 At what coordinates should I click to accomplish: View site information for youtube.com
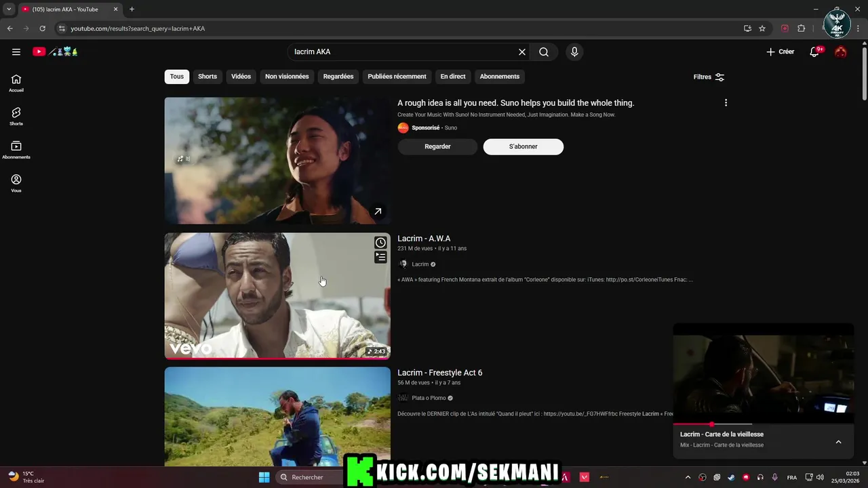pos(61,28)
